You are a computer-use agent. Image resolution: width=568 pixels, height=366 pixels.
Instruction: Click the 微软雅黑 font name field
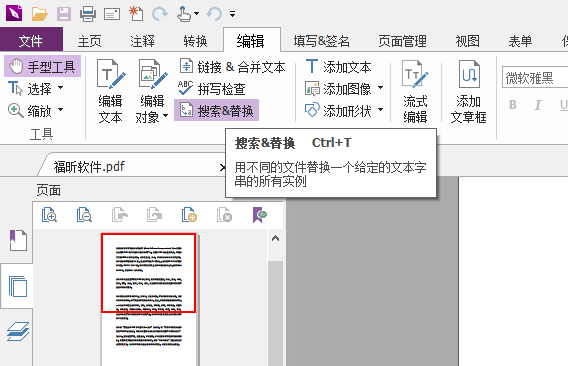535,78
